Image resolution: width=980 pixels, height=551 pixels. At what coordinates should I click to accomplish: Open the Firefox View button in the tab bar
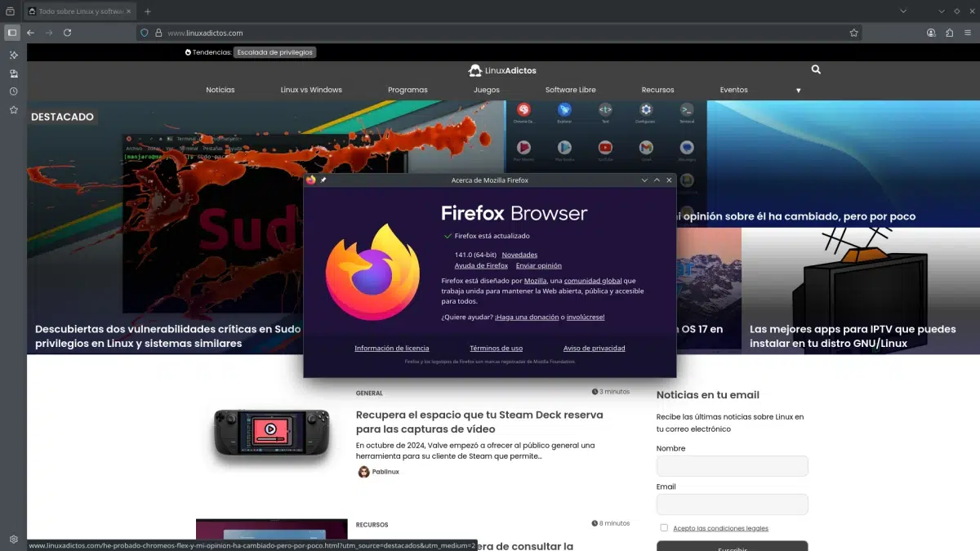tap(10, 11)
